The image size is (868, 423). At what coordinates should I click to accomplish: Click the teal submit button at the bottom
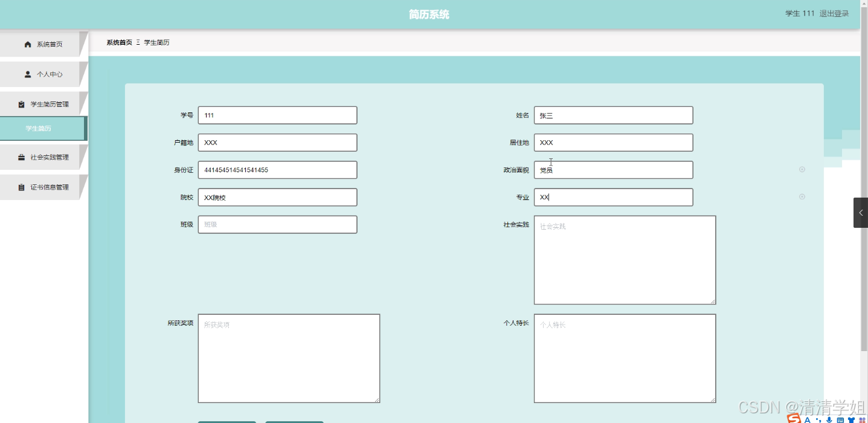[227, 422]
